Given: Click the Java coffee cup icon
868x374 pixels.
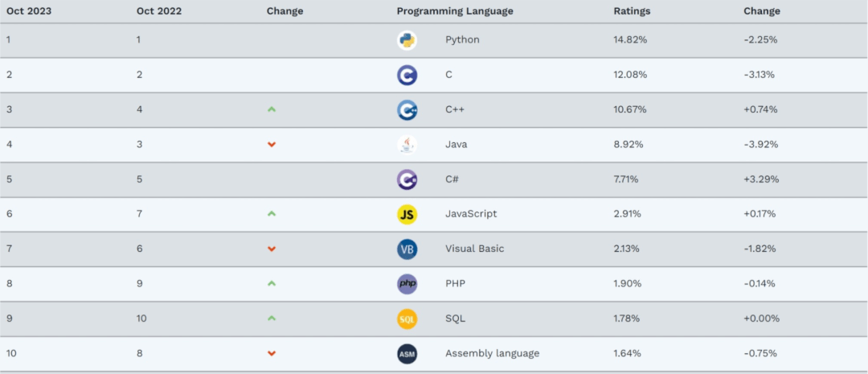Looking at the screenshot, I should tap(407, 145).
